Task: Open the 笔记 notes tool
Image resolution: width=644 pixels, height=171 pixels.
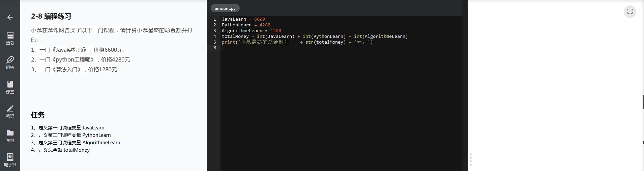Action: [x=10, y=111]
